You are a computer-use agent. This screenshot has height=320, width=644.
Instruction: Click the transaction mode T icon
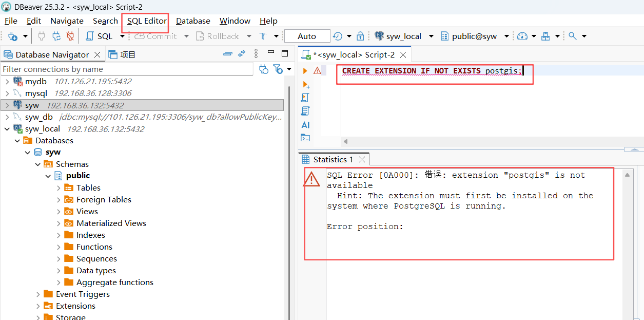coord(263,36)
